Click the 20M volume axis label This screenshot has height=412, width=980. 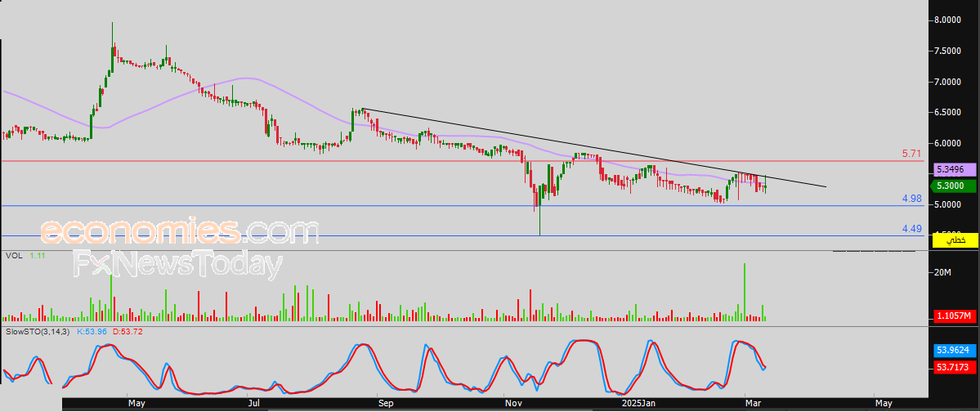click(x=942, y=273)
